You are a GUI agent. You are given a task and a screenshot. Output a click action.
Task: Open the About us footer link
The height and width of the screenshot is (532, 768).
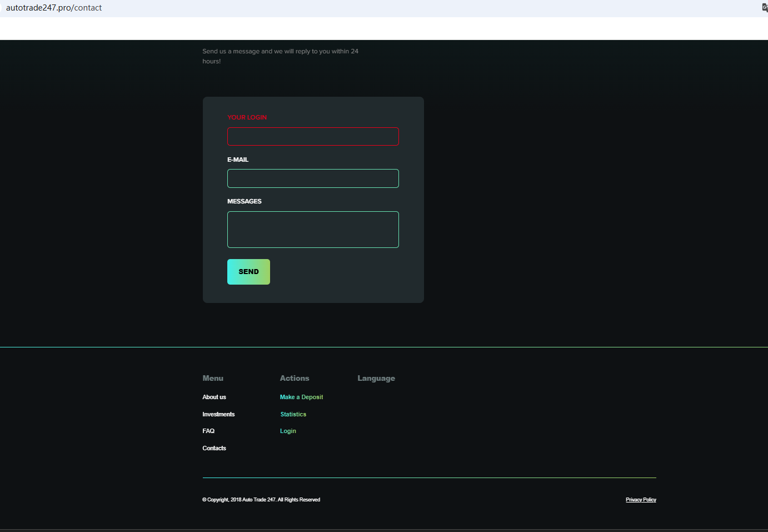click(214, 397)
